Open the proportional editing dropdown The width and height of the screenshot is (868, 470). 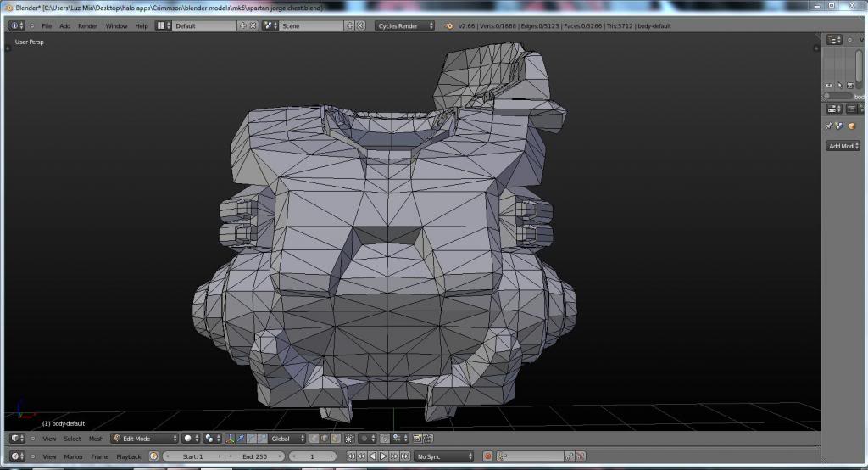point(367,438)
